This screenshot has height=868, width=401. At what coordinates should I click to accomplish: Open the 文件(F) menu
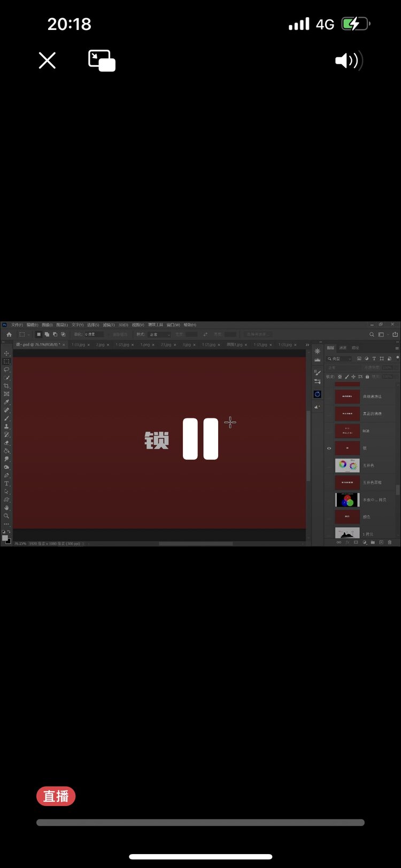[x=17, y=325]
